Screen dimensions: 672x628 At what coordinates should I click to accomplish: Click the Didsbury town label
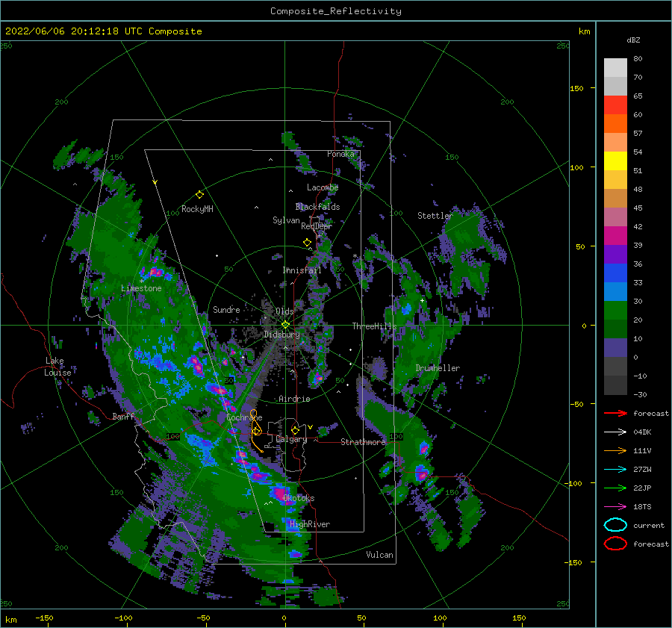281,335
